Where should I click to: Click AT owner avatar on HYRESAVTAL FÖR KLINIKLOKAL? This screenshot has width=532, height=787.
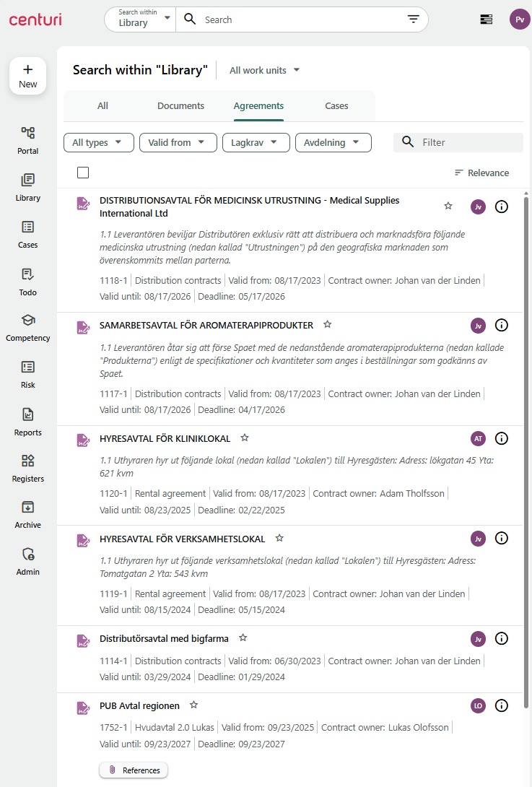pos(479,439)
